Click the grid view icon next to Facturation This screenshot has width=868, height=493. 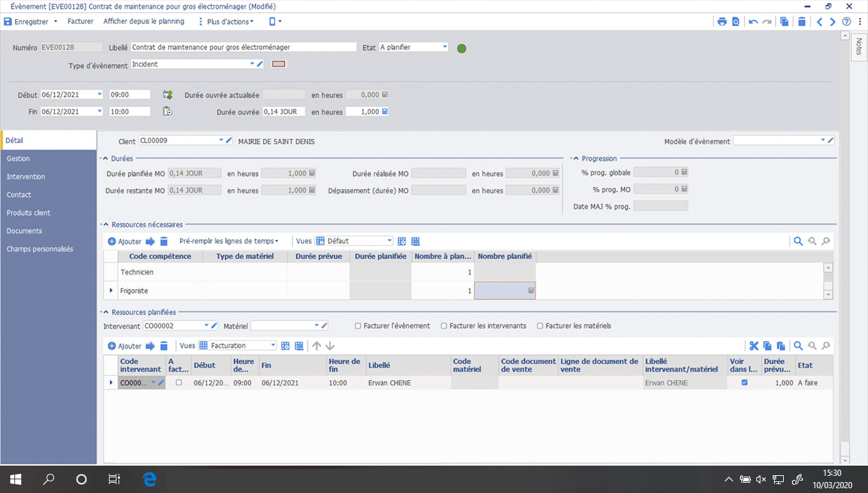[286, 346]
